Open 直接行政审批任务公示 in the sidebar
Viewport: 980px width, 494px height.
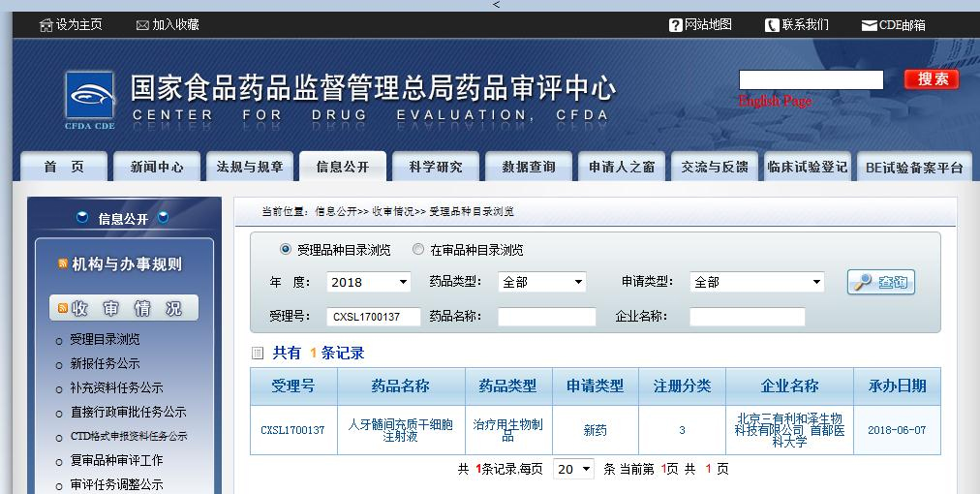(128, 412)
